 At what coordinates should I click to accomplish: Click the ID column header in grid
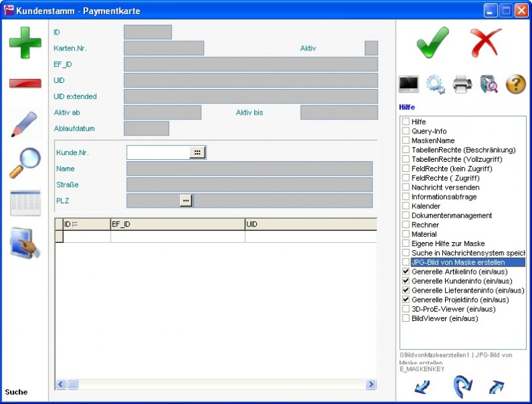click(86, 223)
